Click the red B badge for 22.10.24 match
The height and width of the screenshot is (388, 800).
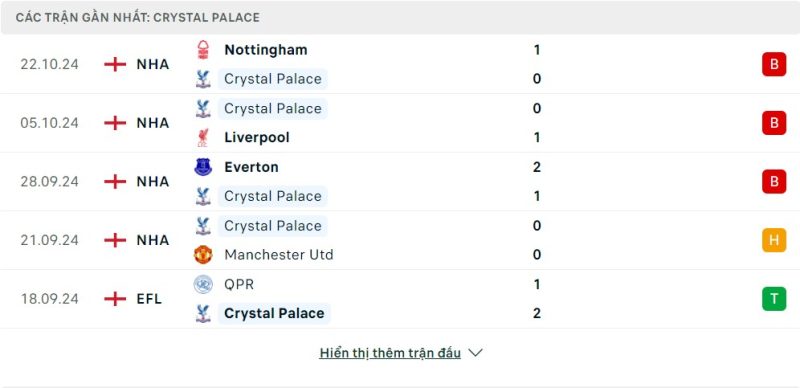(774, 64)
